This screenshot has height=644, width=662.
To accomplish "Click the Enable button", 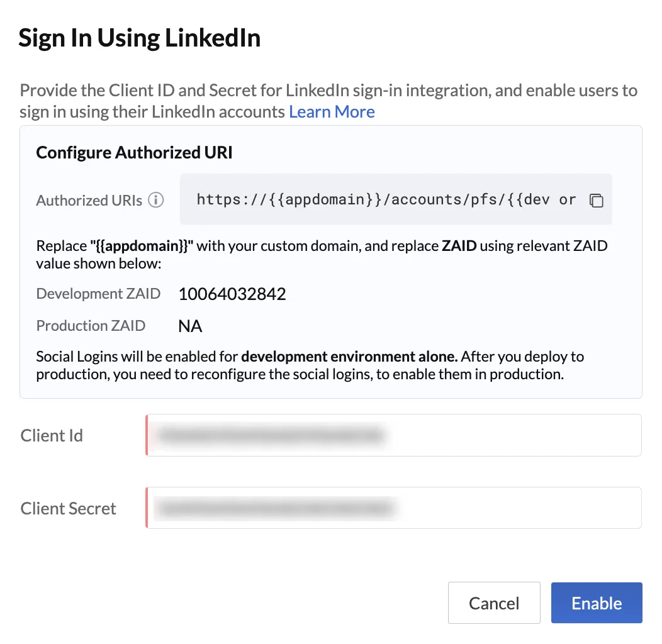I will tap(597, 603).
